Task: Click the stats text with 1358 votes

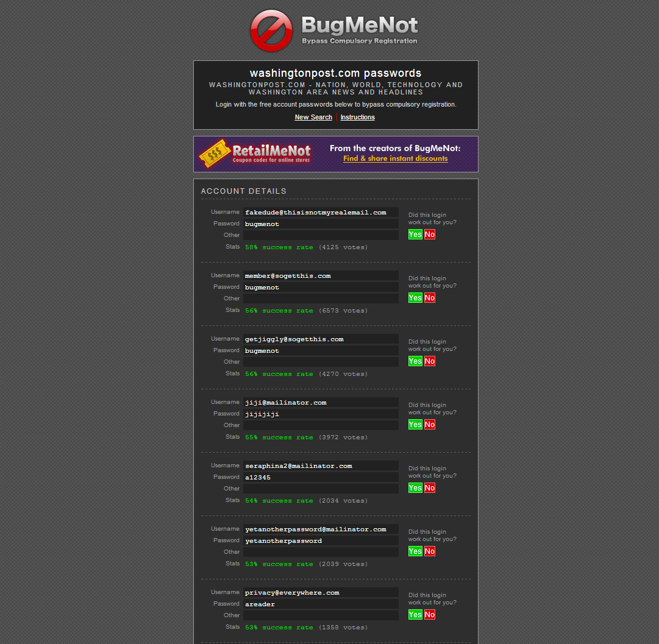Action: click(x=307, y=628)
